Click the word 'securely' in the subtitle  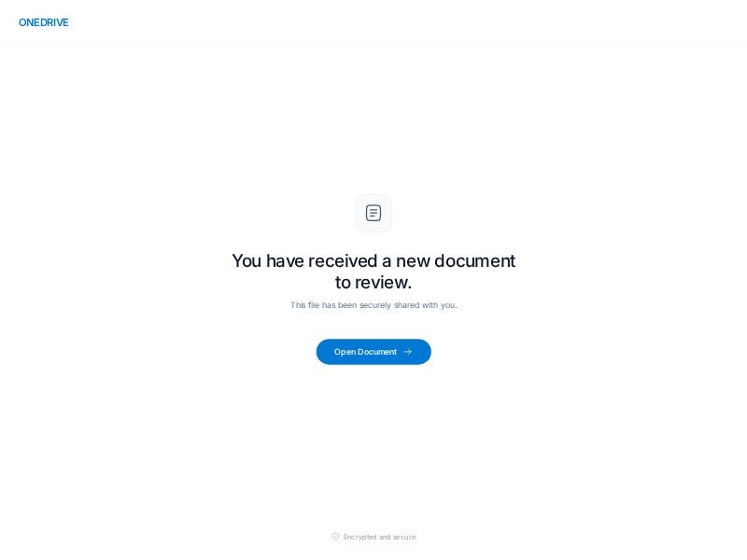[x=375, y=305]
